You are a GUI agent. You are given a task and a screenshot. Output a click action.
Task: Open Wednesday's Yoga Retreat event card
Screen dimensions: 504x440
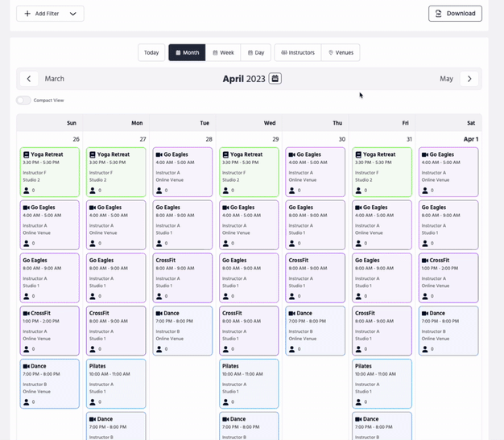pyautogui.click(x=249, y=172)
